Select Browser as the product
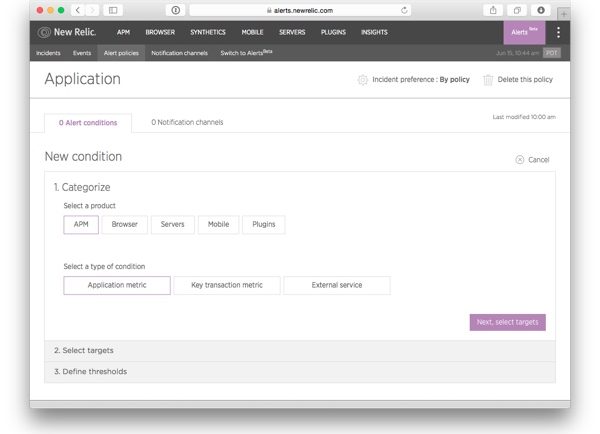Screen dimensions: 600x434 pyautogui.click(x=125, y=225)
